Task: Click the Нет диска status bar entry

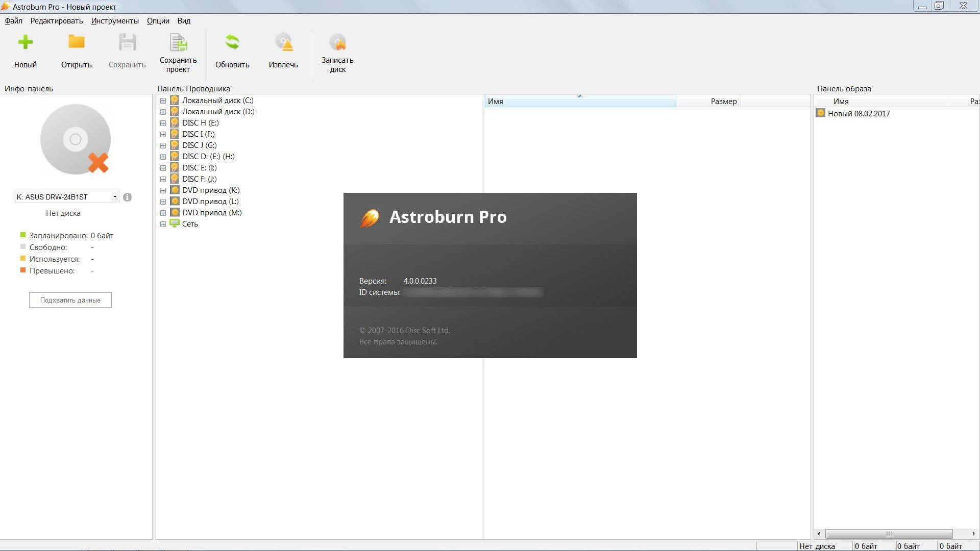Action: coord(825,546)
